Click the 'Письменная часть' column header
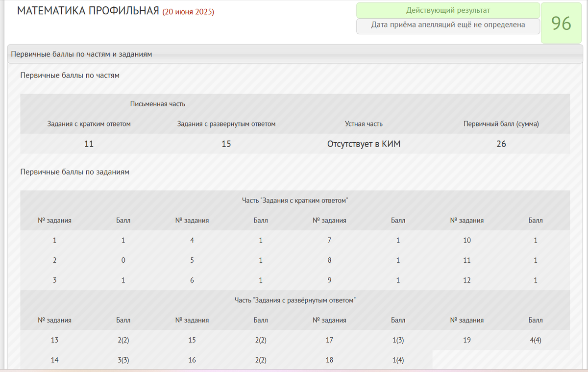Image resolution: width=588 pixels, height=372 pixels. pos(158,104)
